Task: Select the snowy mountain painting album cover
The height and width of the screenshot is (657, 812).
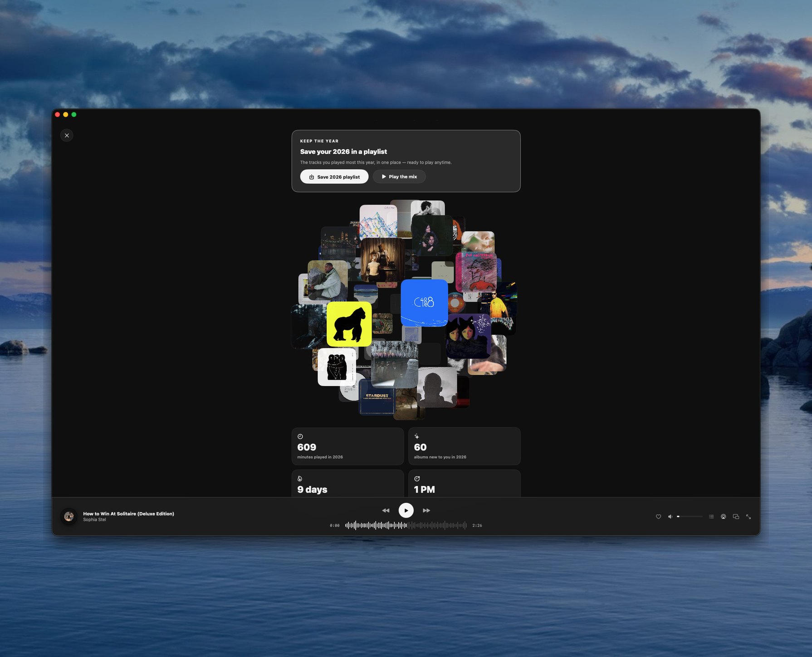Action: pos(378,221)
